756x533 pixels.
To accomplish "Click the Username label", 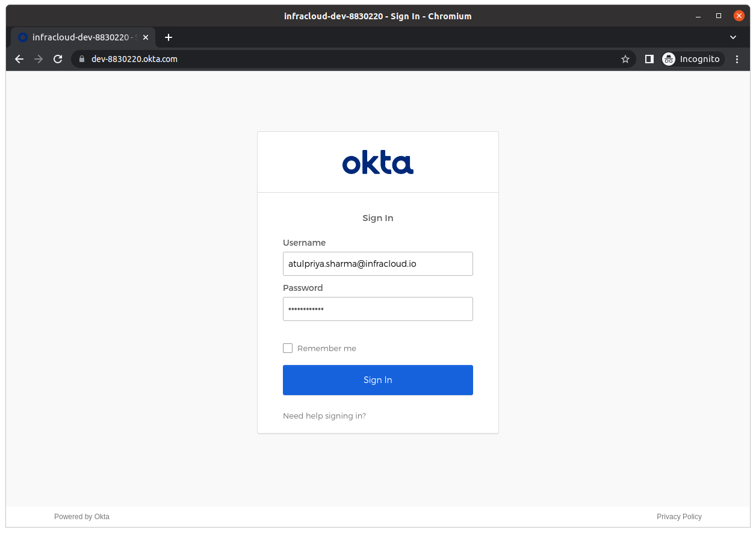I will coord(305,243).
